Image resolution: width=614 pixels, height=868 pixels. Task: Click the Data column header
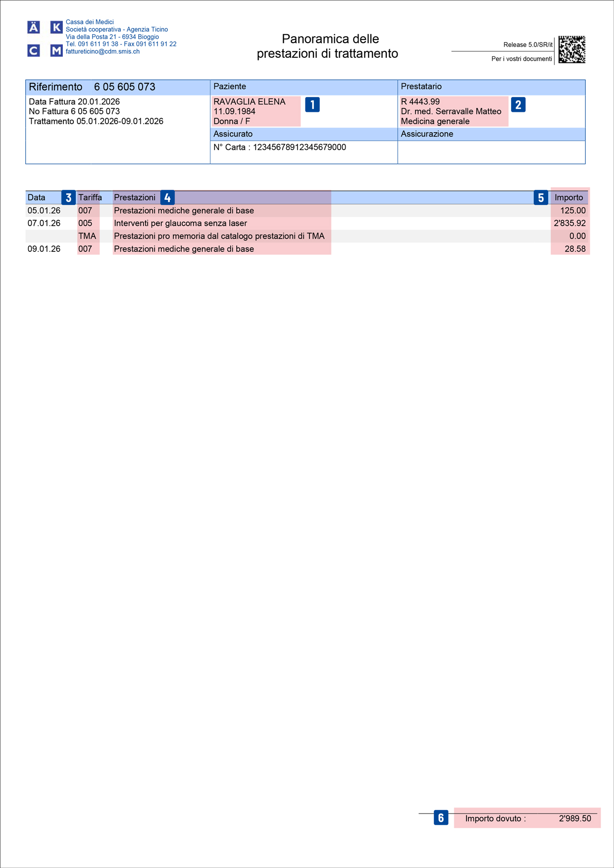click(x=36, y=197)
